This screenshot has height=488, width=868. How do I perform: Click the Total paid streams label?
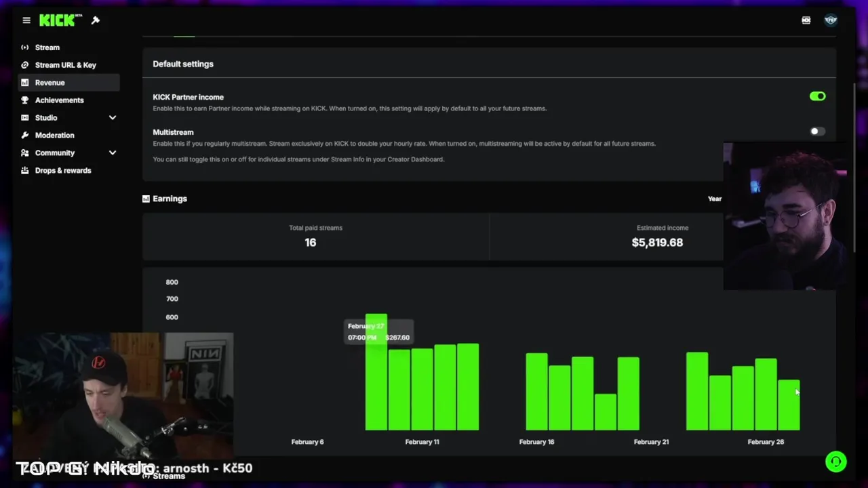pyautogui.click(x=315, y=228)
